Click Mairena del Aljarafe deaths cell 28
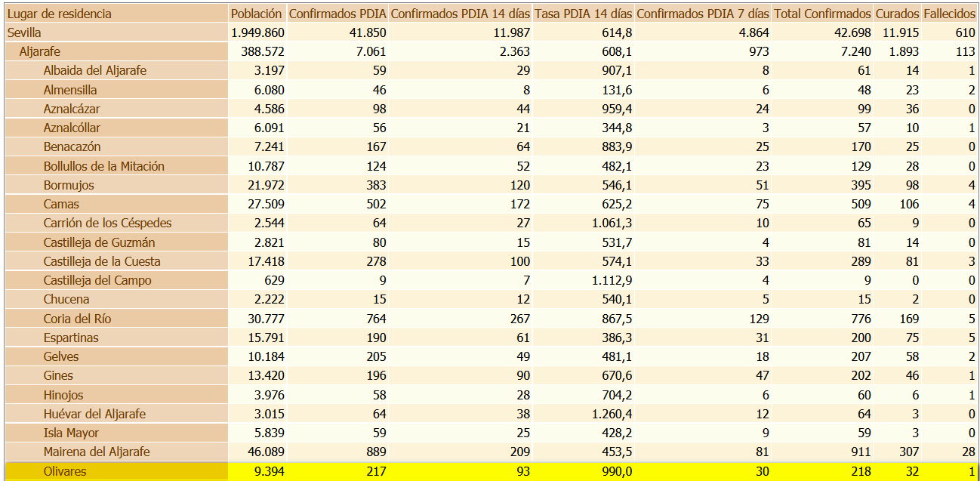Viewport: 980px width, 481px height. tap(967, 452)
